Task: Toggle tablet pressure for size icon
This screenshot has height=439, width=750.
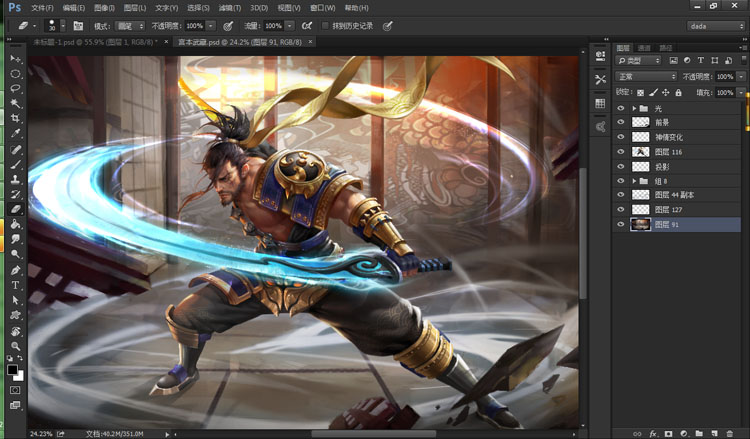Action: click(x=388, y=26)
